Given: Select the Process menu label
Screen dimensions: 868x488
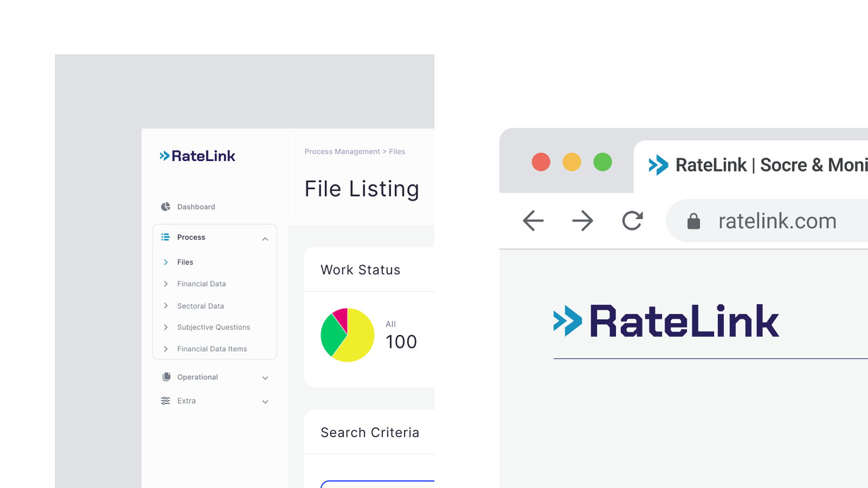Looking at the screenshot, I should pos(191,237).
